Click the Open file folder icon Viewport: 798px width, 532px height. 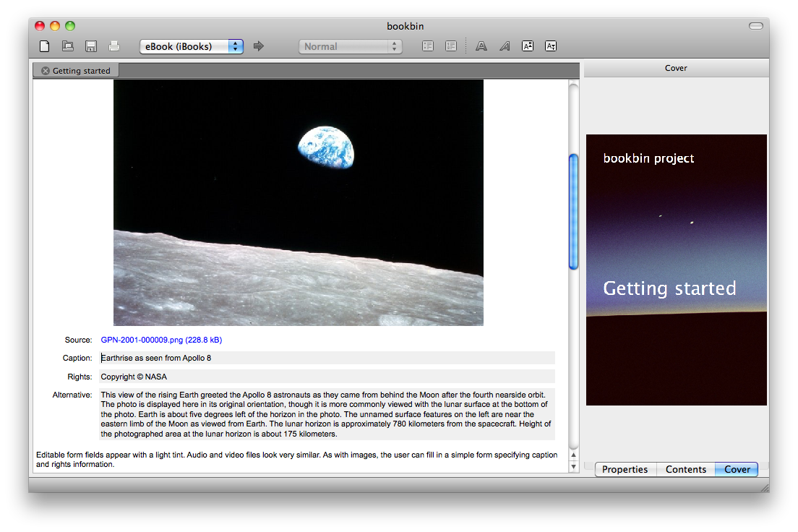pos(68,46)
